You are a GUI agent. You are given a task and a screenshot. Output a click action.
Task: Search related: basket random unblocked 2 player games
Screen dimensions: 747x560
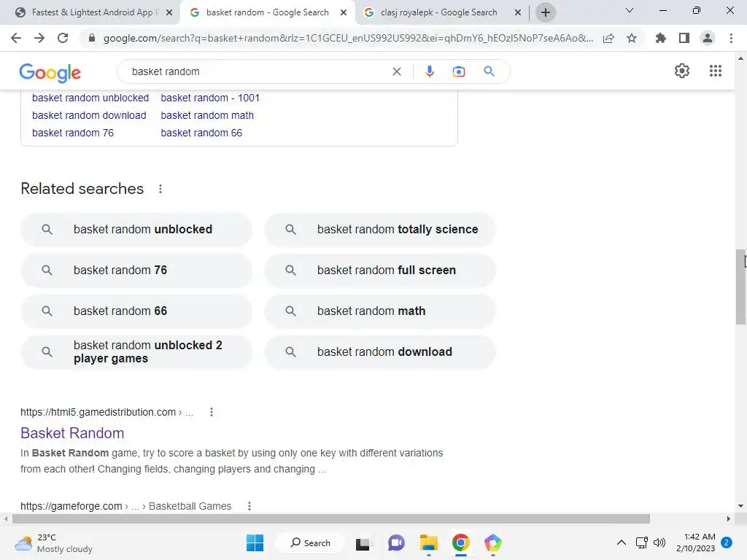[x=136, y=352]
